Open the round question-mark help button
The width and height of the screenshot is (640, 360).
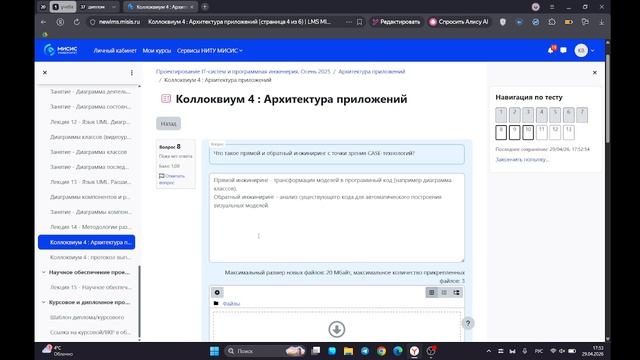(x=468, y=323)
